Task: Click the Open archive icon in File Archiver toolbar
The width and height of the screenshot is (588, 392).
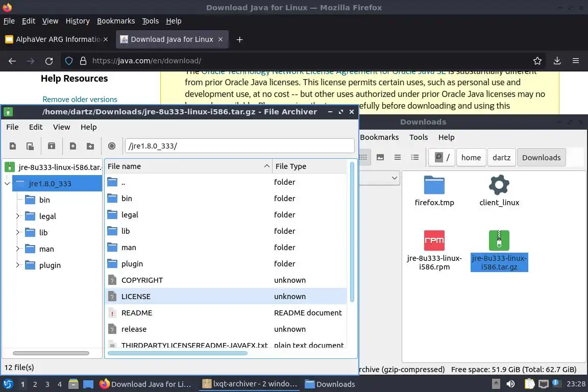Action: 30,146
